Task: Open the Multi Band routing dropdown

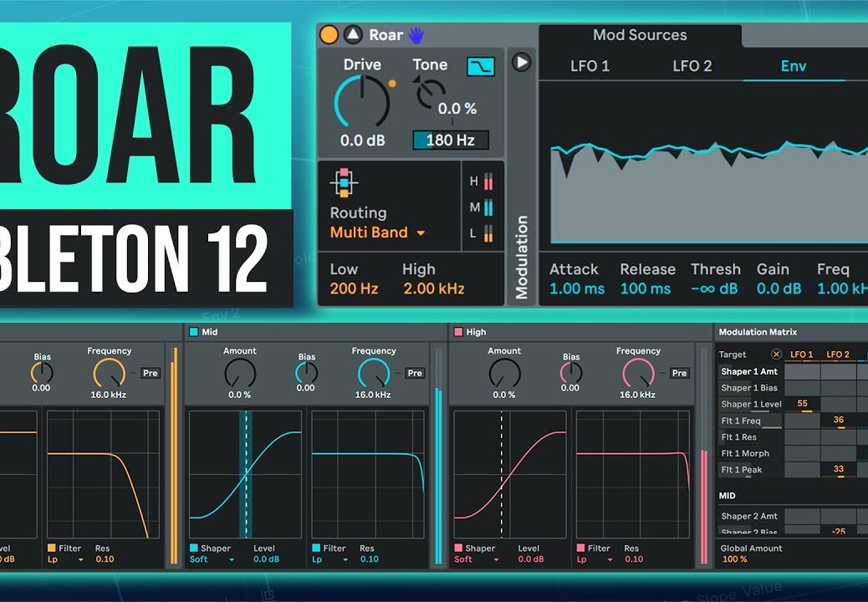Action: (x=377, y=232)
